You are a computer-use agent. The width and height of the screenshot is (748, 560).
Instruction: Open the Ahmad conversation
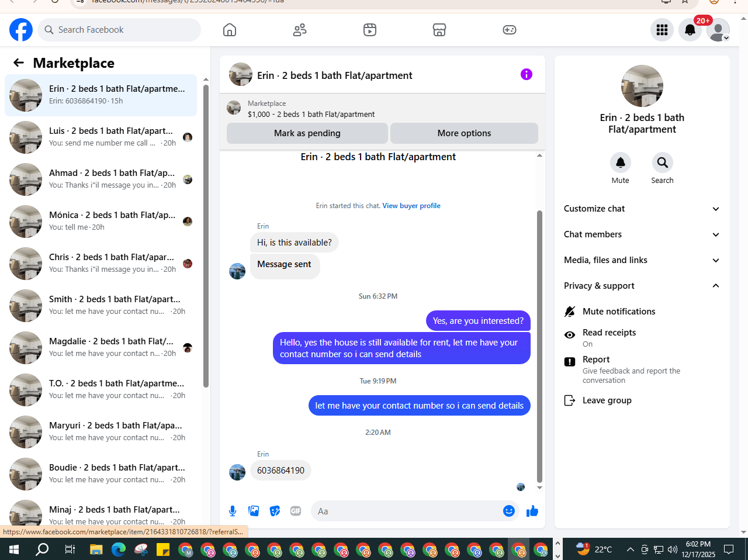101,179
